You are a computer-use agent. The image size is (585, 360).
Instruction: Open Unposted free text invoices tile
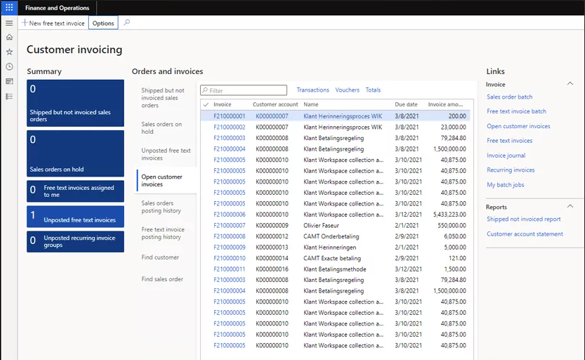pyautogui.click(x=75, y=216)
